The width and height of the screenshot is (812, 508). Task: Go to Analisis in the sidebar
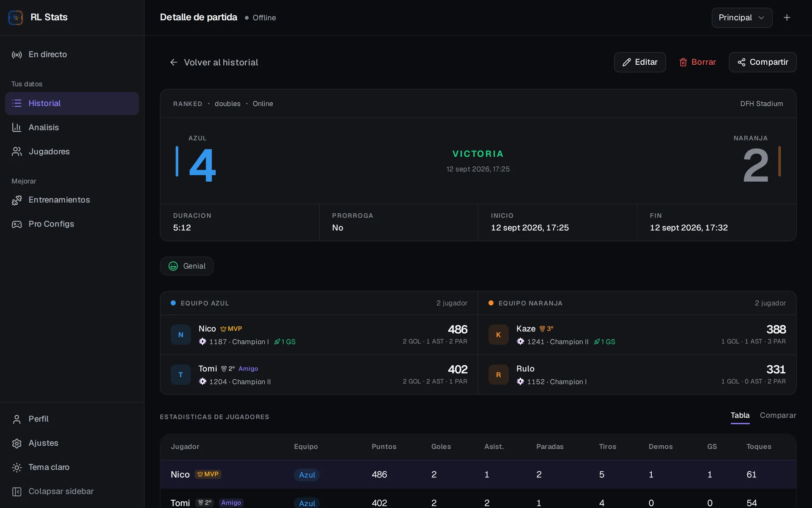click(72, 127)
